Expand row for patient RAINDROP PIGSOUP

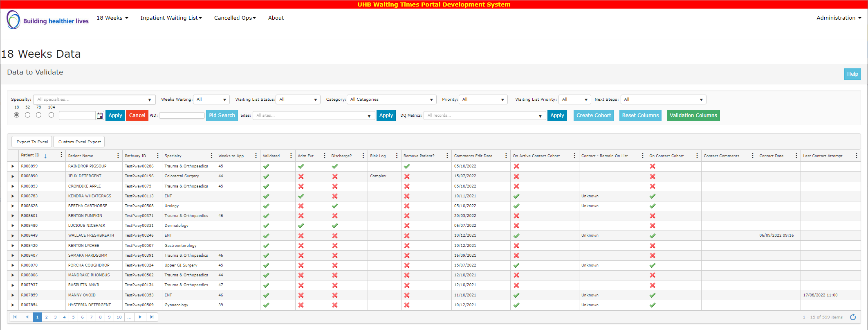[13, 166]
